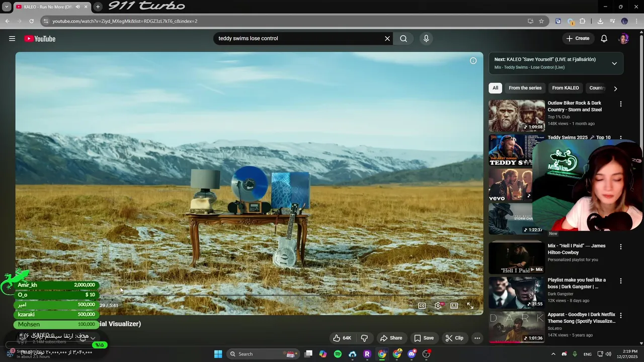Screen dimensions: 644x362
Task: Dislike the video
Action: click(364, 338)
